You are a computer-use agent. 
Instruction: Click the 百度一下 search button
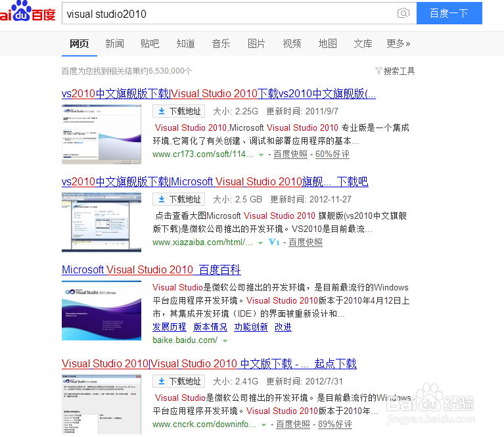449,13
